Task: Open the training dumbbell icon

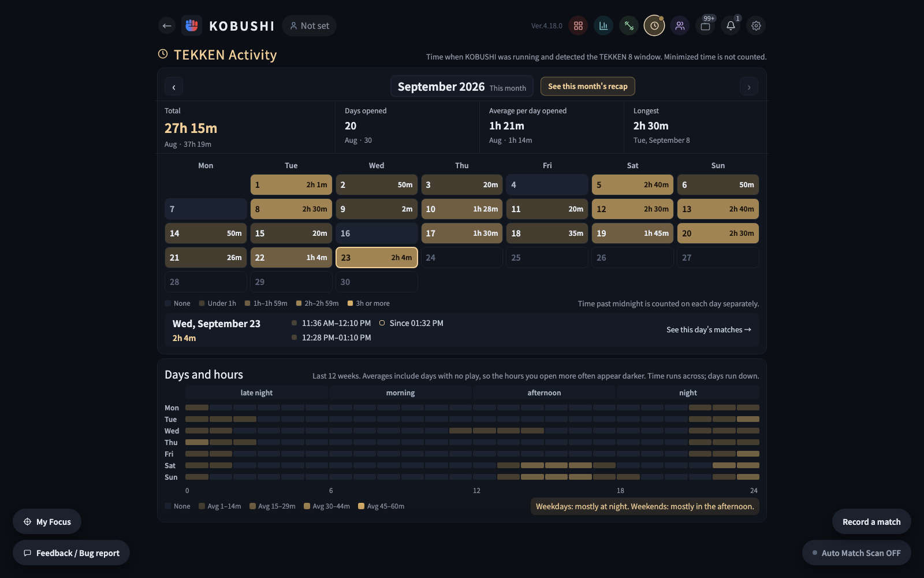Action: click(629, 25)
